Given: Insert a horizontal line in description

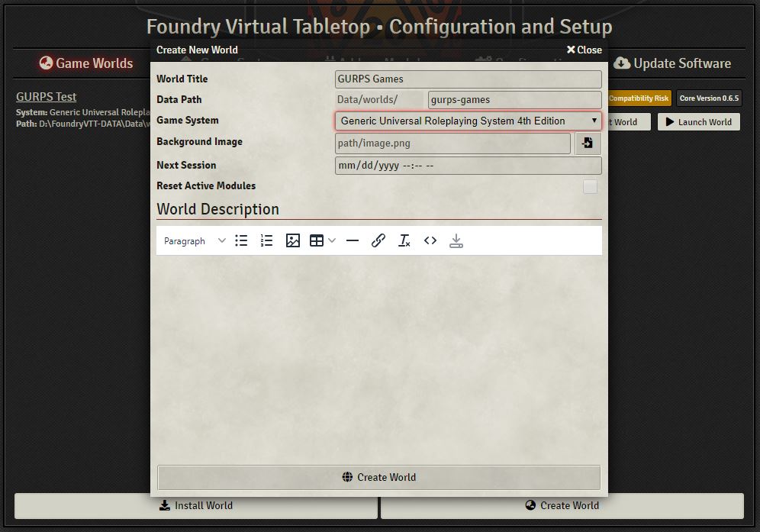Looking at the screenshot, I should [353, 240].
